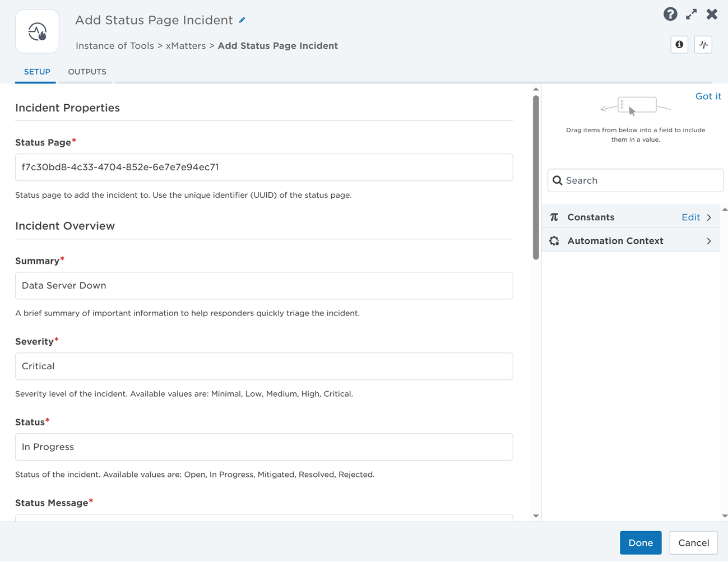Dismiss the hint via Got it link
This screenshot has height=562, width=728.
[708, 96]
